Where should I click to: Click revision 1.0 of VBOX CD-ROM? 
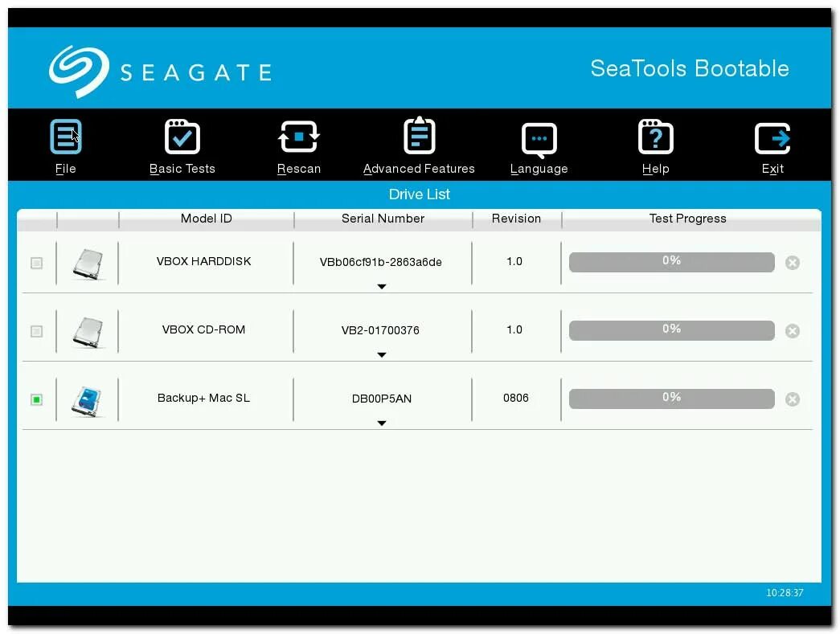(514, 329)
